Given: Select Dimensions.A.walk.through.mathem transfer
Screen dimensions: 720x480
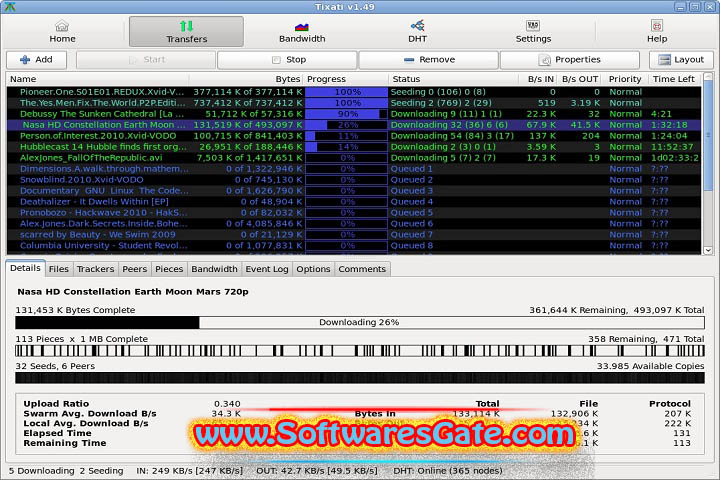Looking at the screenshot, I should pyautogui.click(x=354, y=169).
